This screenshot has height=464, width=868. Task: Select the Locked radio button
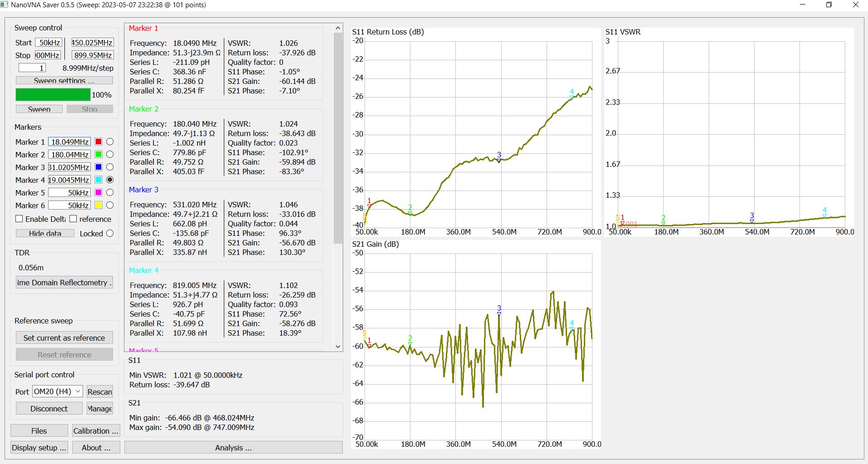tap(110, 234)
